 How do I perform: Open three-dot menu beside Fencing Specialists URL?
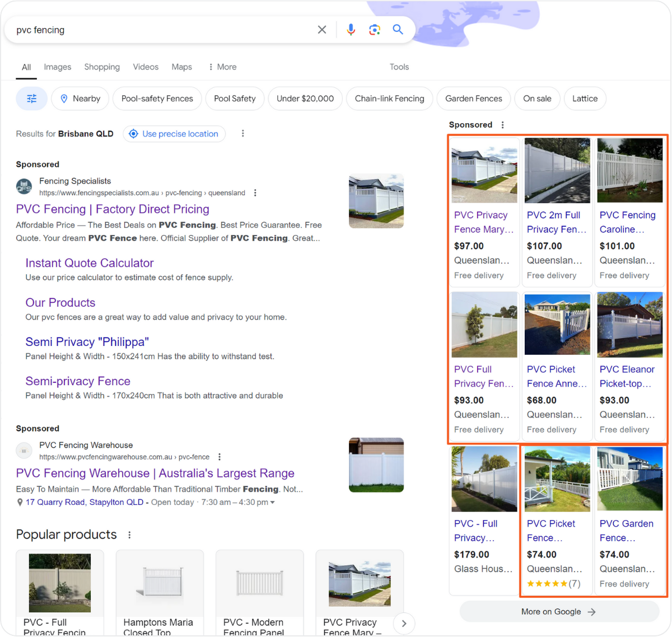[255, 193]
